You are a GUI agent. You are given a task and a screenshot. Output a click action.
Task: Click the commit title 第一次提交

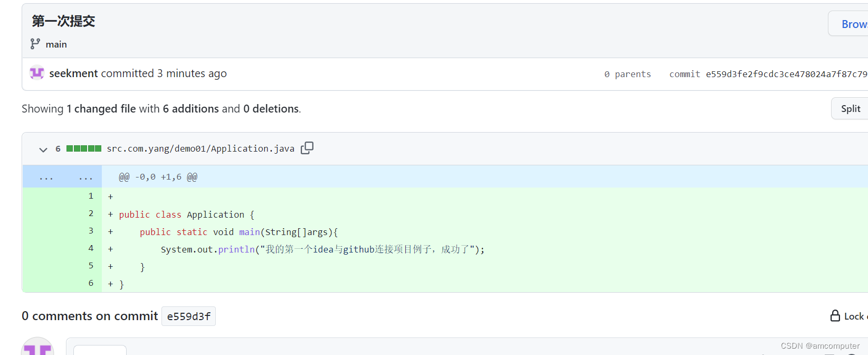(x=63, y=21)
